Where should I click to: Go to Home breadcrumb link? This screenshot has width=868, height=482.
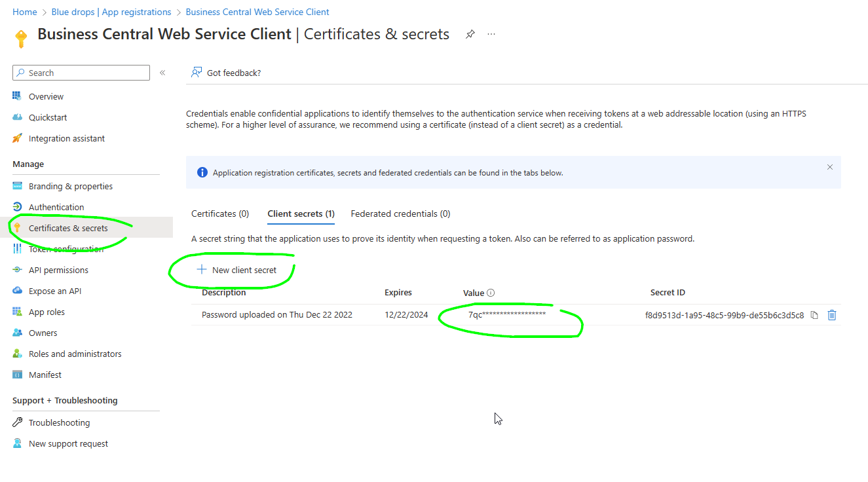pos(25,12)
